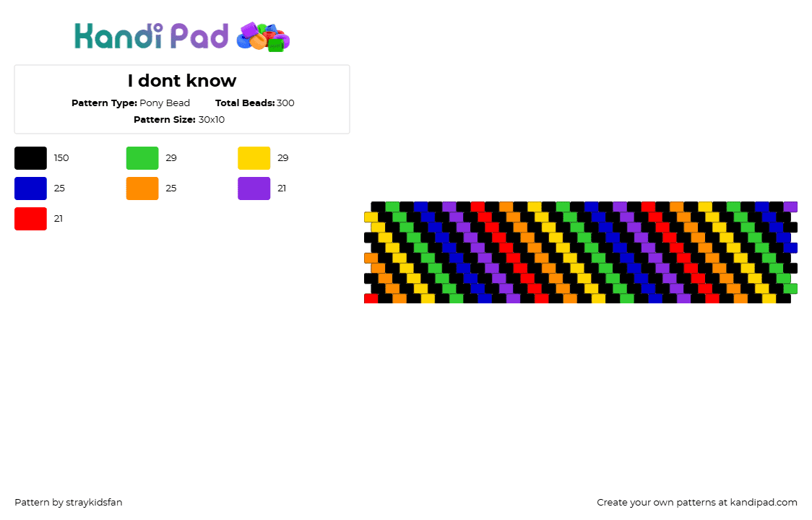Image resolution: width=812 pixels, height=520 pixels.
Task: Click the 'Total Beads: 300' text
Action: point(255,103)
